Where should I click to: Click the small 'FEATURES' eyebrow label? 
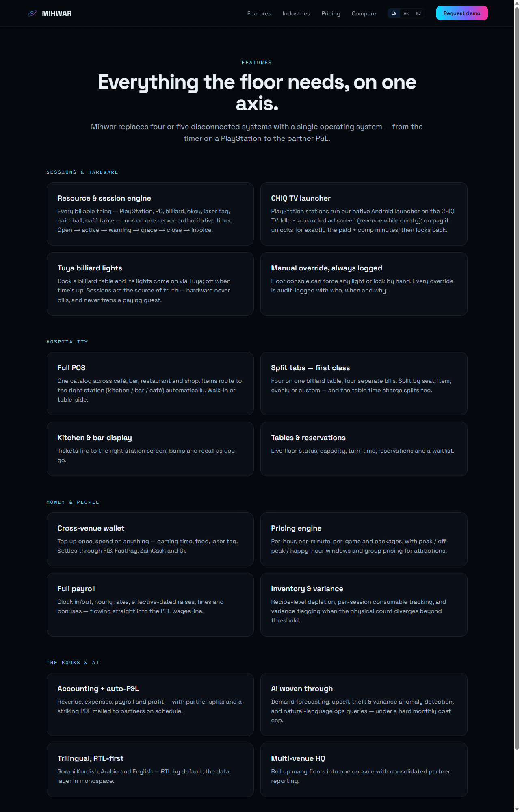(x=257, y=63)
